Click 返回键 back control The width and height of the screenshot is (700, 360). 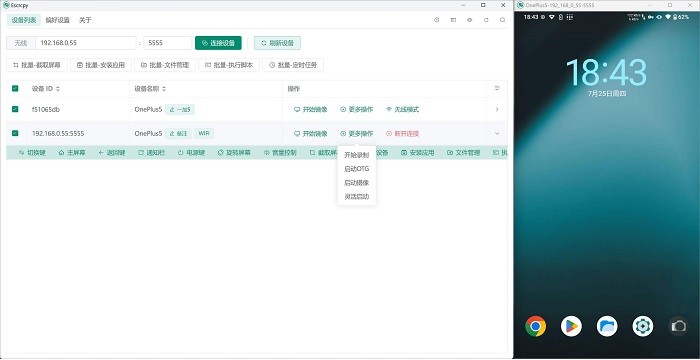pos(112,153)
